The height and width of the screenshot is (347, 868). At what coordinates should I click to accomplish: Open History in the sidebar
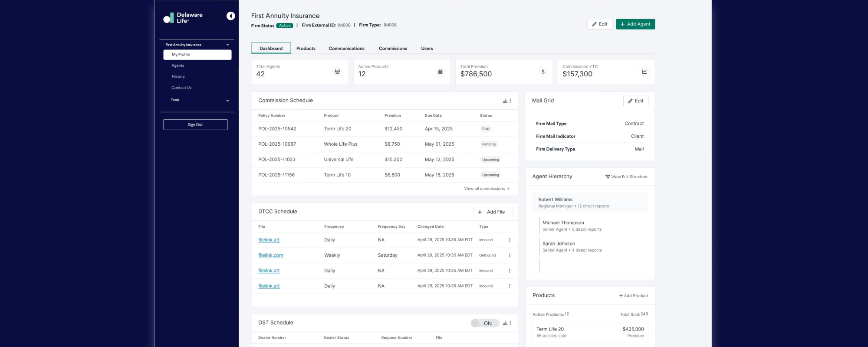click(x=178, y=77)
